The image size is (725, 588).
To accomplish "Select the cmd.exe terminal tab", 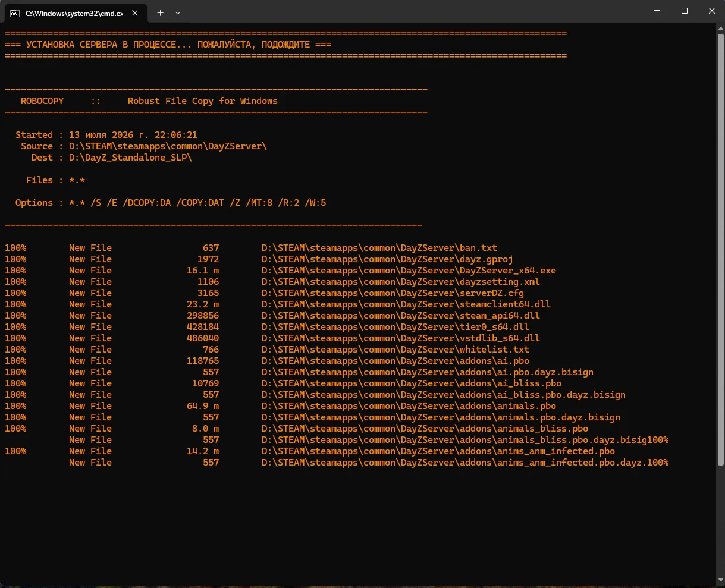I will (76, 12).
